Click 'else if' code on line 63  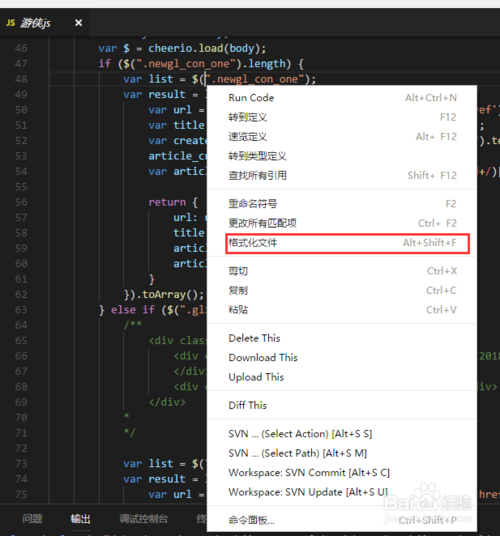[x=133, y=310]
